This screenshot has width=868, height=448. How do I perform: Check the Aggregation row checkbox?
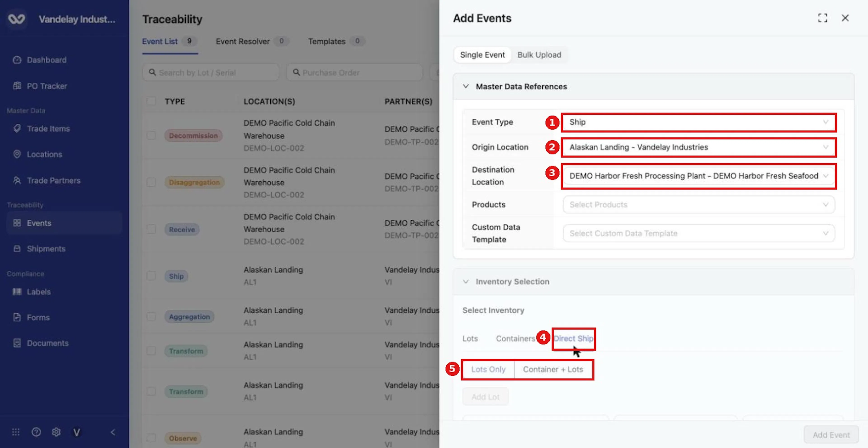click(151, 317)
